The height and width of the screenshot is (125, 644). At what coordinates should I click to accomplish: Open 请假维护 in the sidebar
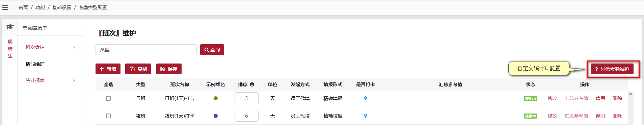[35, 64]
